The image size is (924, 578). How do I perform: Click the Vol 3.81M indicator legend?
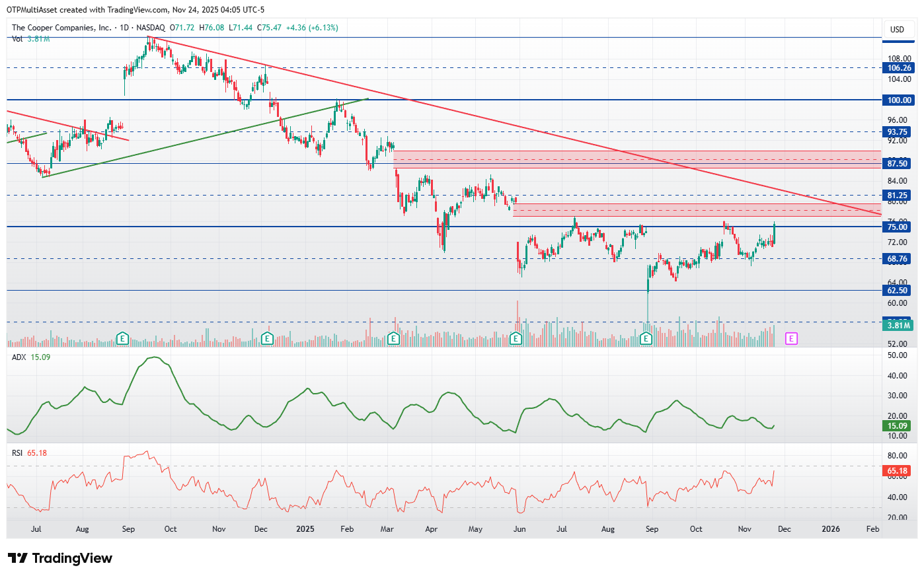[30, 39]
